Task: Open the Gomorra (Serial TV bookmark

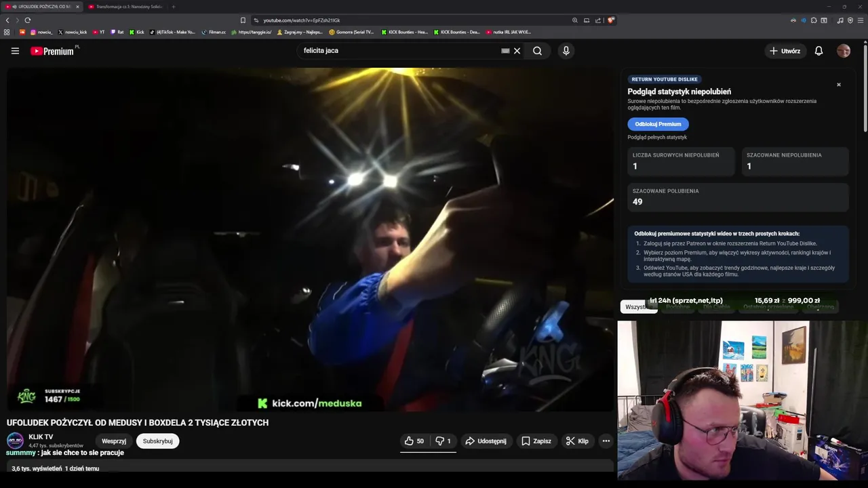Action: 351,32
